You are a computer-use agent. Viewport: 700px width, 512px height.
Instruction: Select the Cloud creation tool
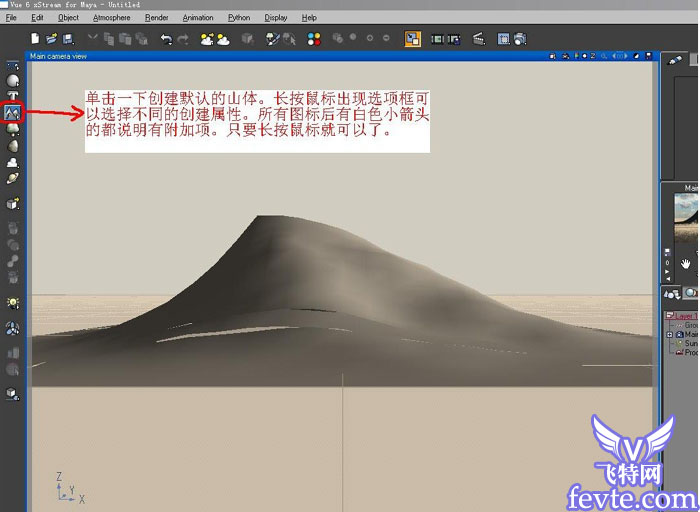coord(13,162)
